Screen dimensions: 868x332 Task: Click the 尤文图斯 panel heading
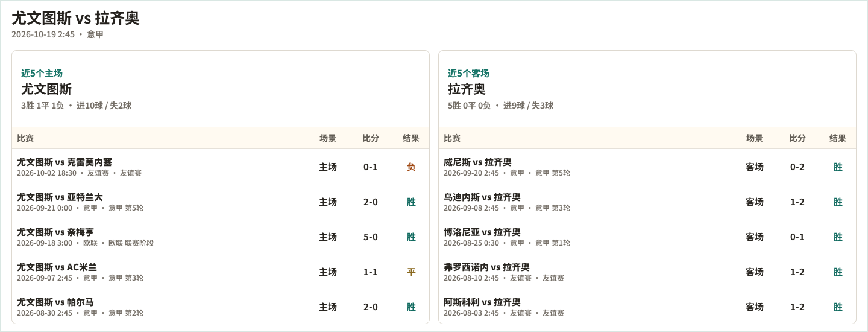point(46,89)
